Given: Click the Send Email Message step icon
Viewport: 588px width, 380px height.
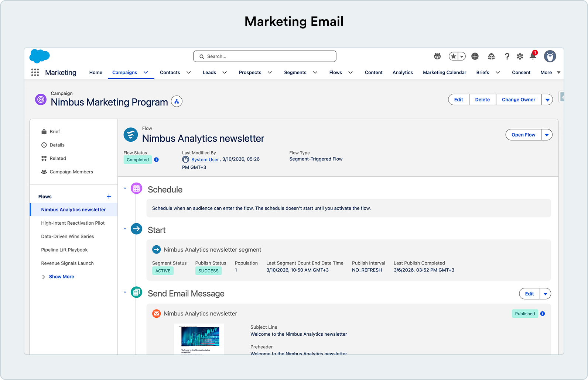Looking at the screenshot, I should tap(137, 293).
